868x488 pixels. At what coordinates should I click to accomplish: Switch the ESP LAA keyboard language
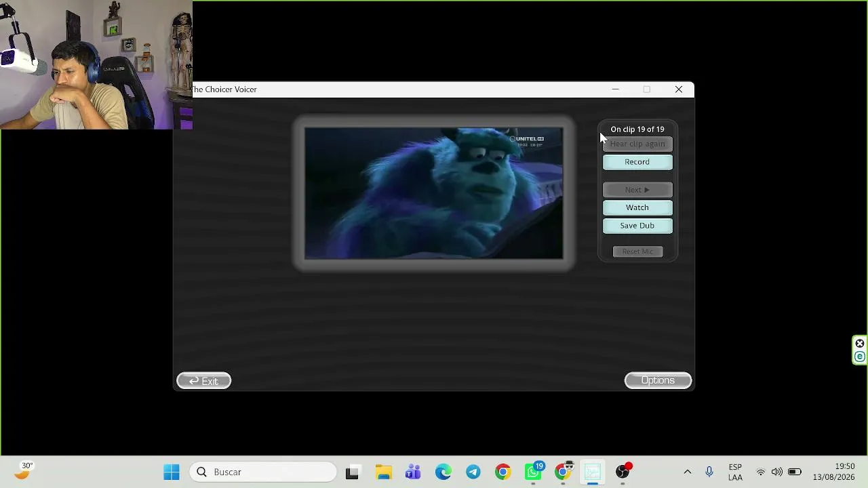[x=735, y=472]
